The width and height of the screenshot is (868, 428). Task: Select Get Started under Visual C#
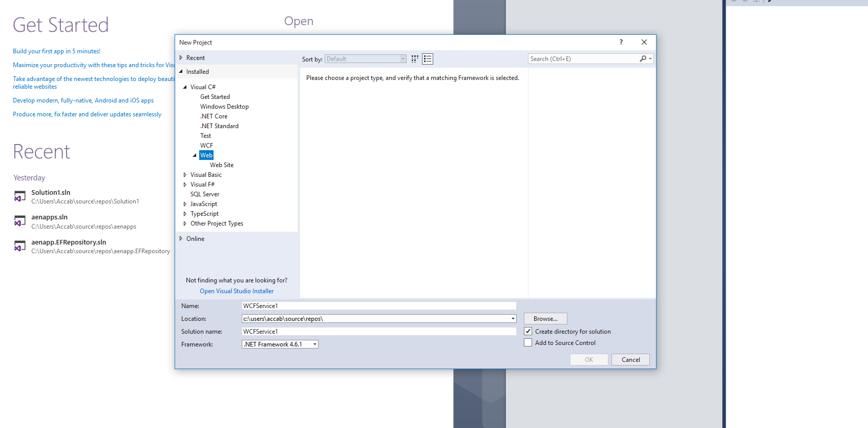(x=215, y=97)
